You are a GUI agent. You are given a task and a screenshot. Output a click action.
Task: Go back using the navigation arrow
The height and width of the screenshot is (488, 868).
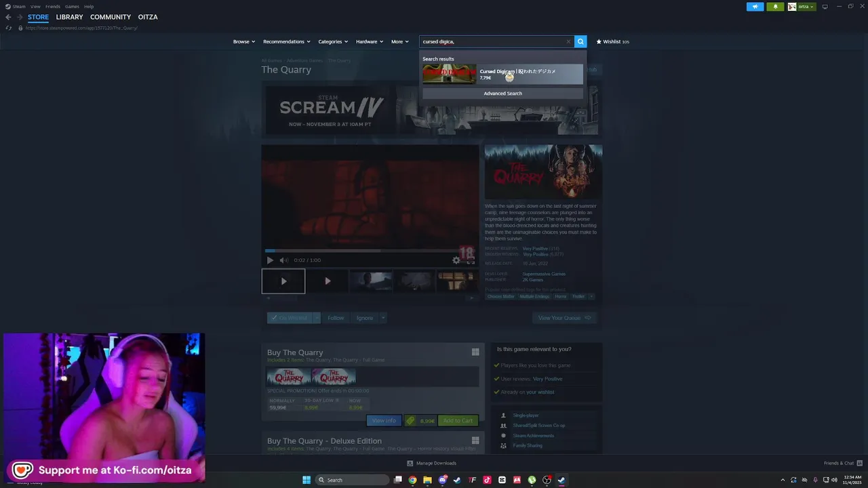8,17
